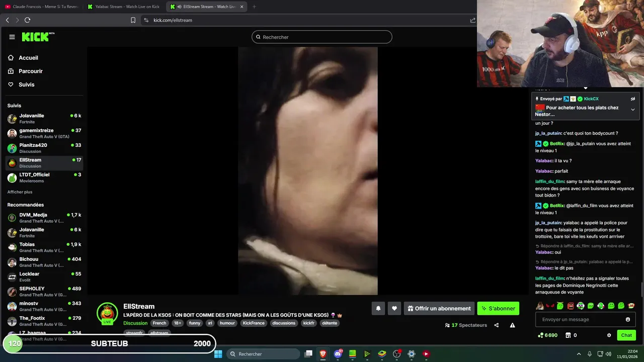Image resolution: width=644 pixels, height=362 pixels.
Task: Open Pianitza420 channel in sidebar
Action: pyautogui.click(x=44, y=148)
